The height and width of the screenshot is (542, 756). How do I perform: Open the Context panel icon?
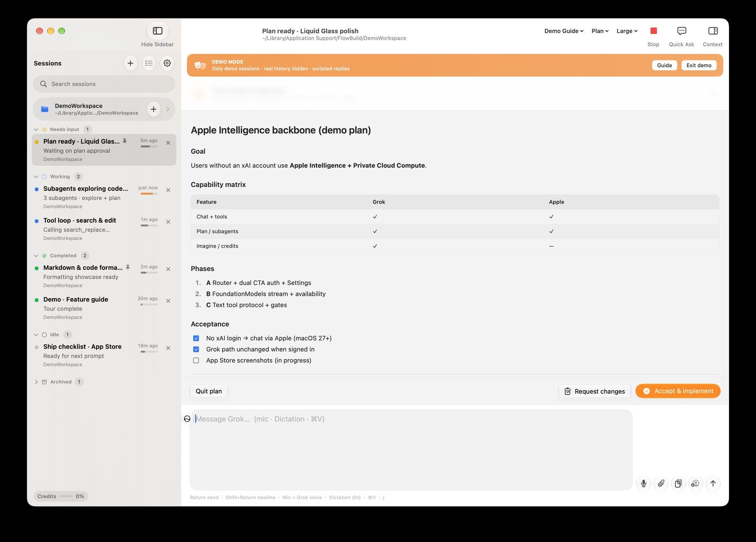pyautogui.click(x=713, y=31)
